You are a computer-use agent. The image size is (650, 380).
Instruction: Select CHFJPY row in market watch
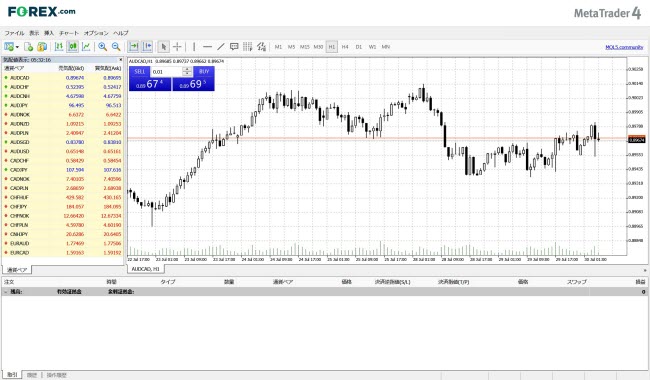point(63,206)
